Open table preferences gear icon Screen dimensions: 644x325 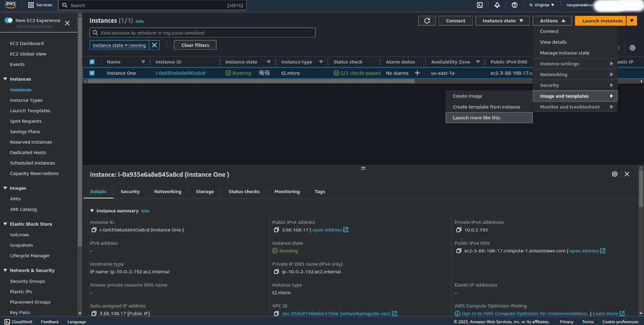632,48
